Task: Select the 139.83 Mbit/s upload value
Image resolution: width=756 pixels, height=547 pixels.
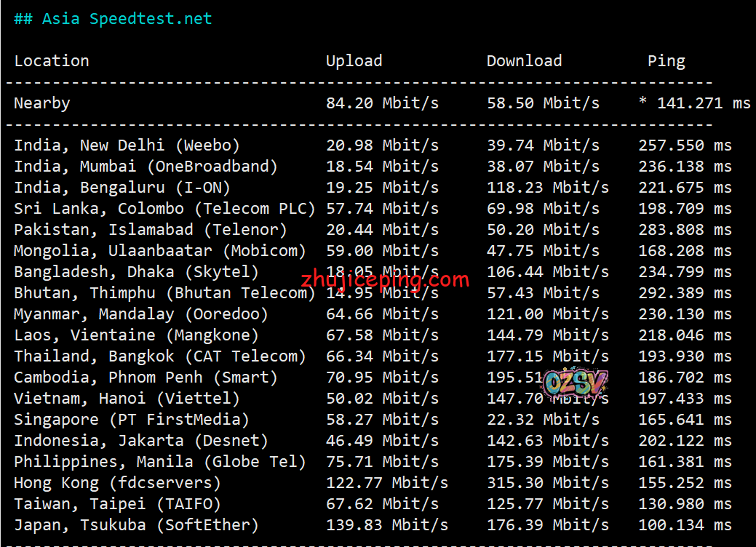Action: pos(387,525)
